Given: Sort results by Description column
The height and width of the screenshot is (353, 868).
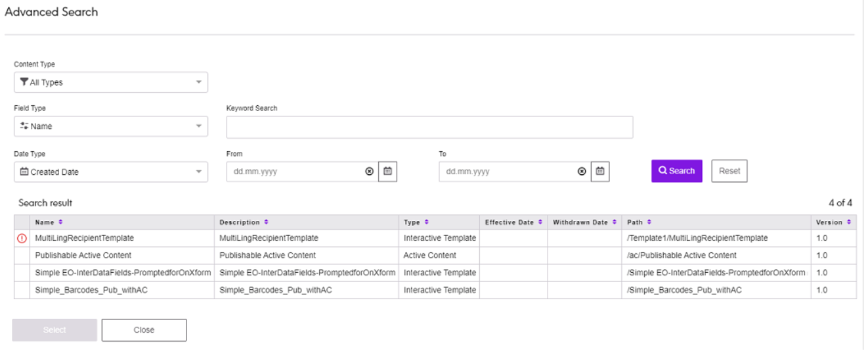Looking at the screenshot, I should (266, 222).
